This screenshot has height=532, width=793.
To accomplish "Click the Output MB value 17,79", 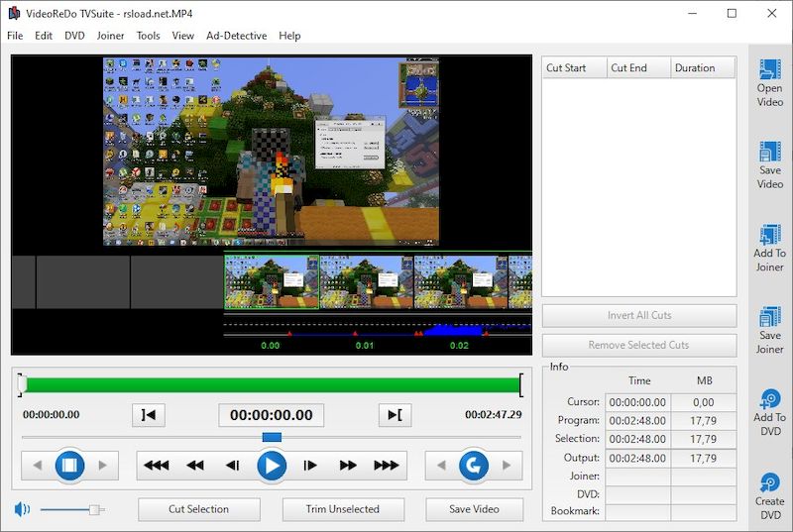I will tap(704, 459).
